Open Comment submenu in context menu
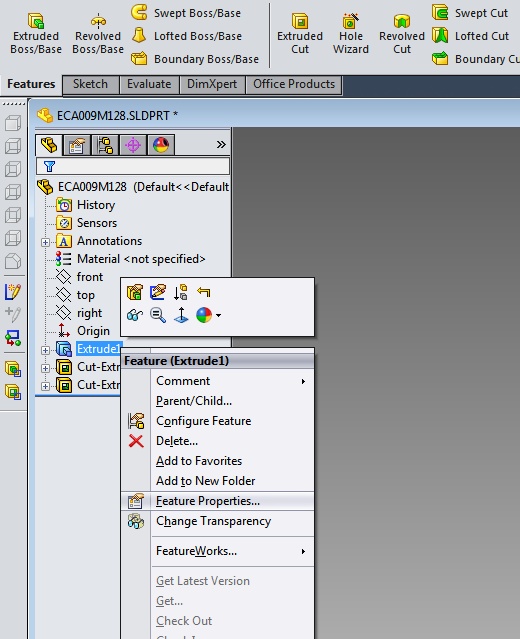This screenshot has height=639, width=520. (217, 381)
